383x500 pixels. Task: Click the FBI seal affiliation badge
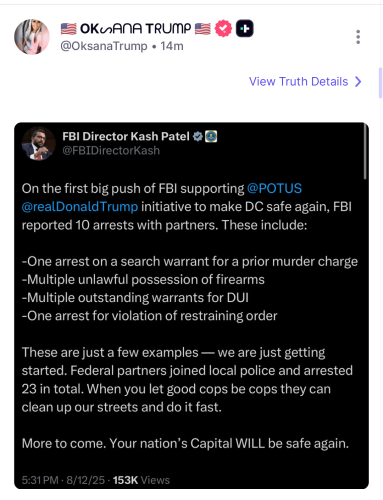pos(211,136)
